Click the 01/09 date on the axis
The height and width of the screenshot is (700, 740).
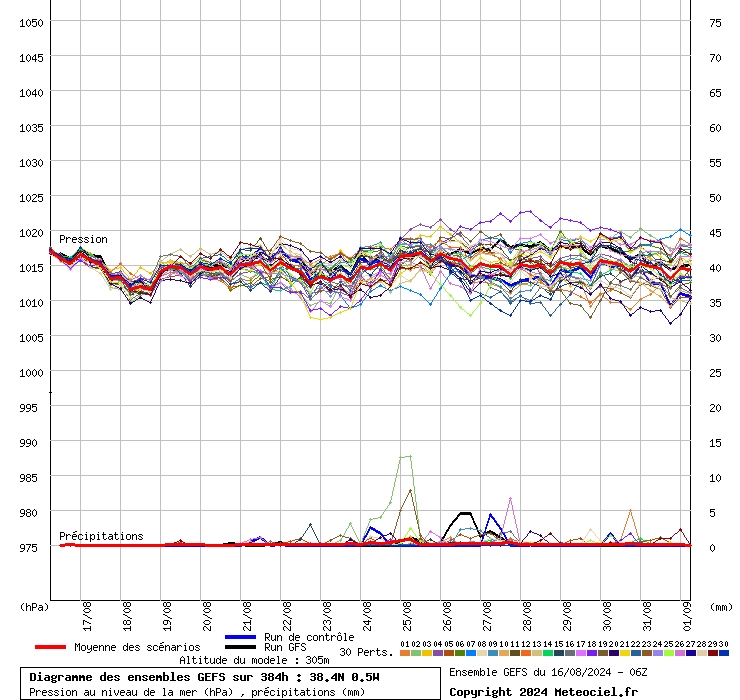687,612
